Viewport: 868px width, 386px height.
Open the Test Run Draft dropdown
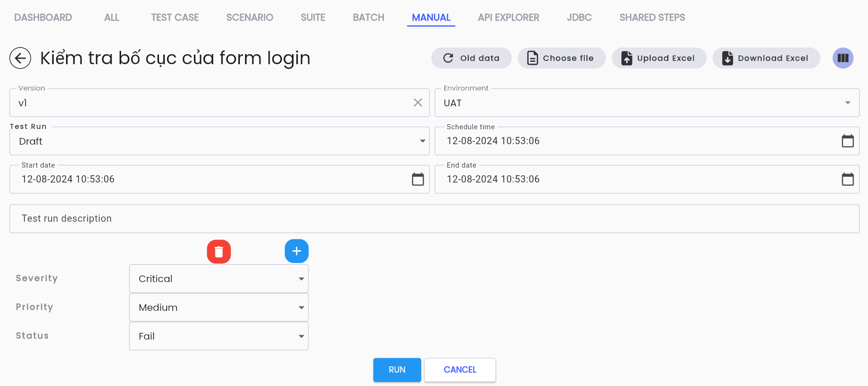click(x=219, y=141)
